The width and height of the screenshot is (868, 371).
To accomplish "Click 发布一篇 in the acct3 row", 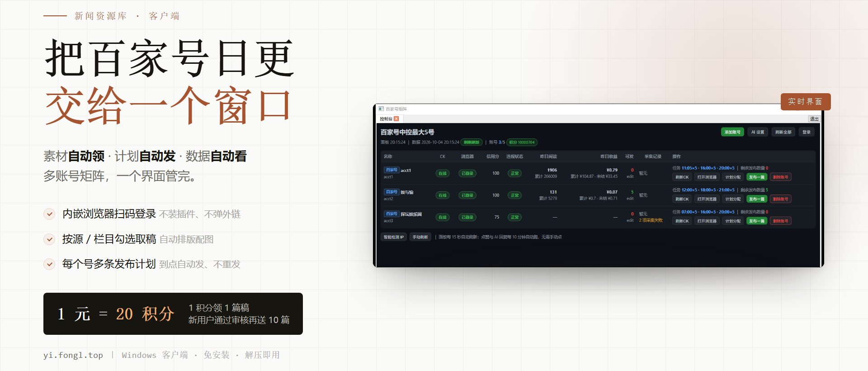I will click(757, 221).
